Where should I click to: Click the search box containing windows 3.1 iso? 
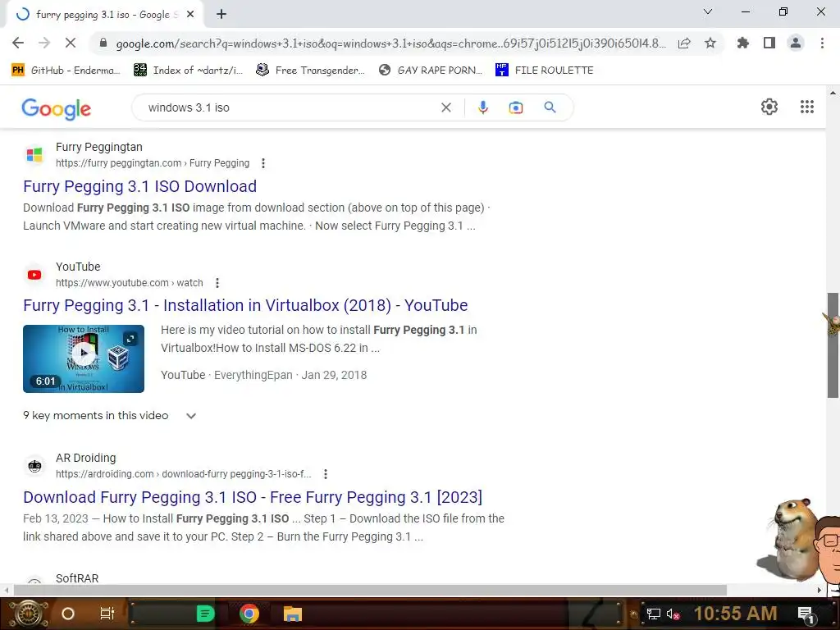click(290, 107)
